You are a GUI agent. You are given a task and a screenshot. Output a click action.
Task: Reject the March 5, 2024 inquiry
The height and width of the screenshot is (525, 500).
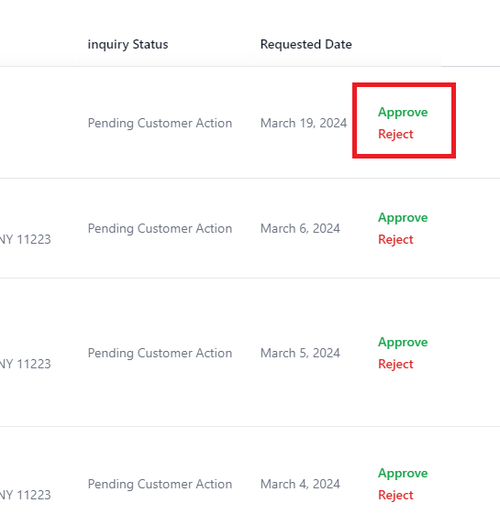(x=396, y=364)
